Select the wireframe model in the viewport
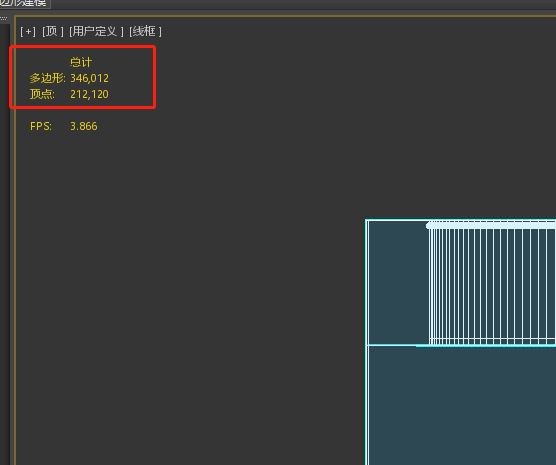 (x=461, y=342)
